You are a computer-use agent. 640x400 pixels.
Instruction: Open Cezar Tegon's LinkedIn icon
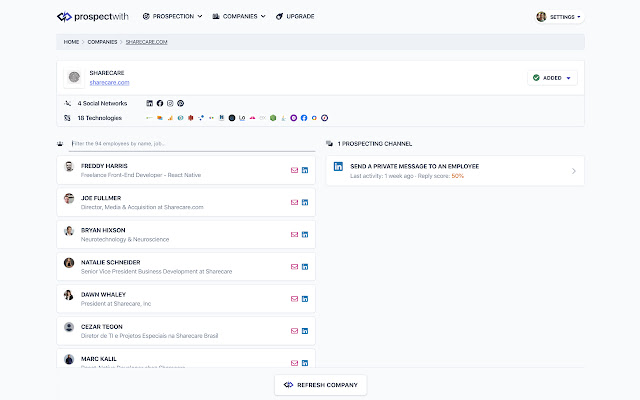305,331
